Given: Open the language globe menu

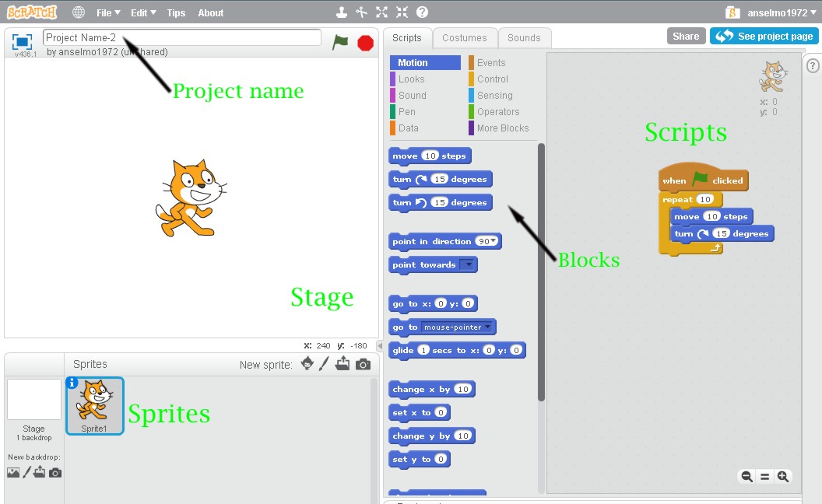Looking at the screenshot, I should (77, 12).
